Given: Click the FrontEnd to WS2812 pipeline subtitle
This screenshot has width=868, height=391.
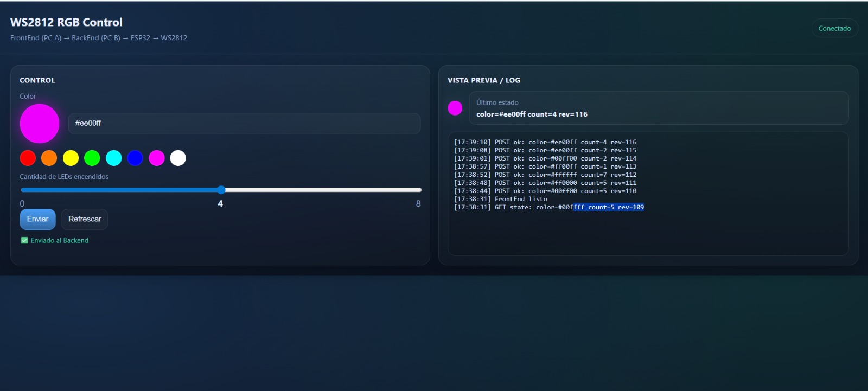Looking at the screenshot, I should click(x=99, y=38).
